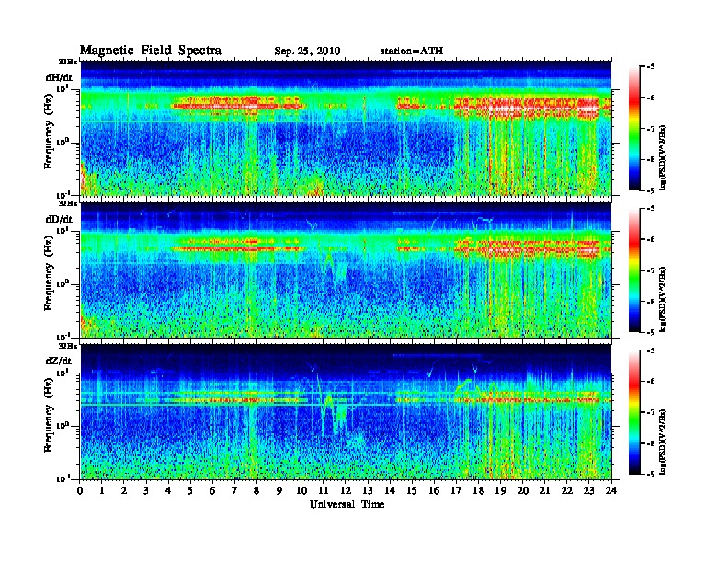
Task: Click the hour '19' tick label
Action: point(500,490)
